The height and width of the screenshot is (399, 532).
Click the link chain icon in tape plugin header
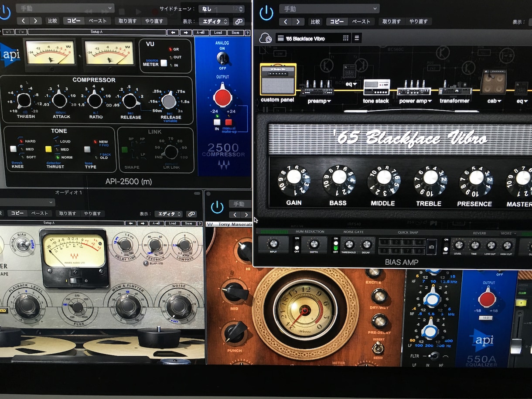191,214
